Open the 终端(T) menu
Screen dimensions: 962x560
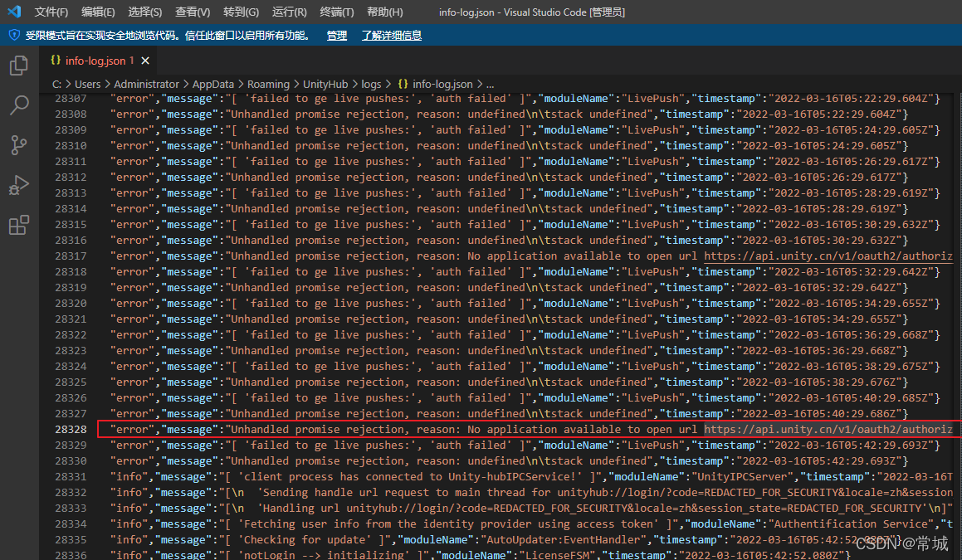coord(337,12)
